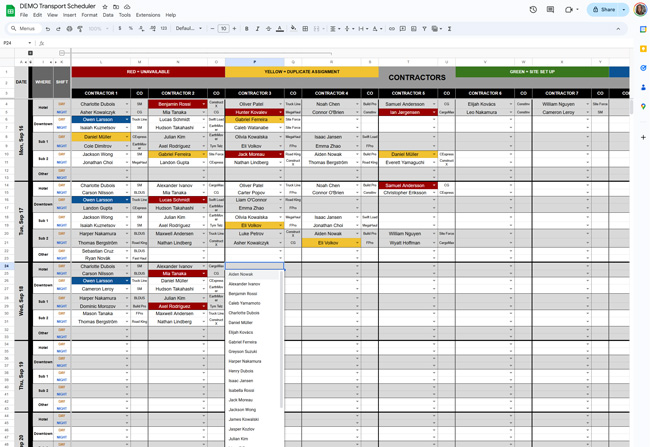Format selection as percent
The width and height of the screenshot is (650, 447).
pos(131,29)
